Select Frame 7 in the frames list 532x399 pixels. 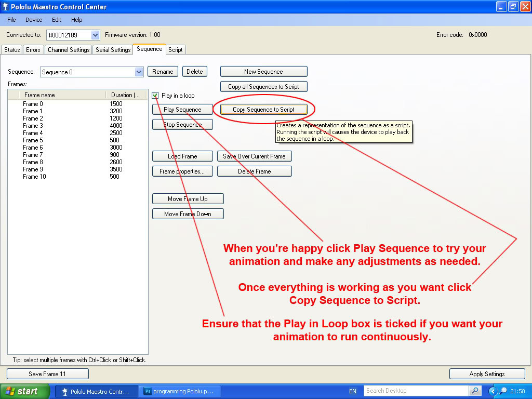[x=33, y=155]
